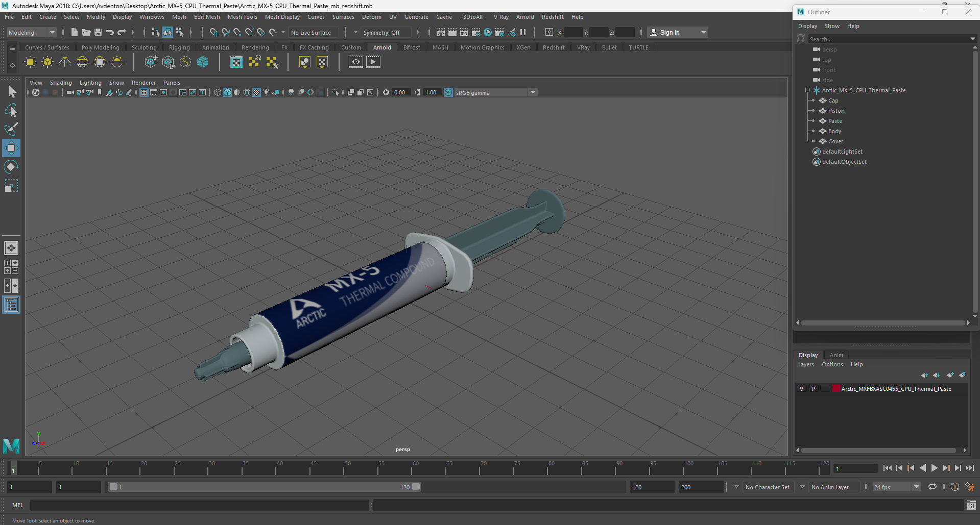Click frame 60 on time slider
Image resolution: width=980 pixels, height=525 pixels.
point(415,468)
